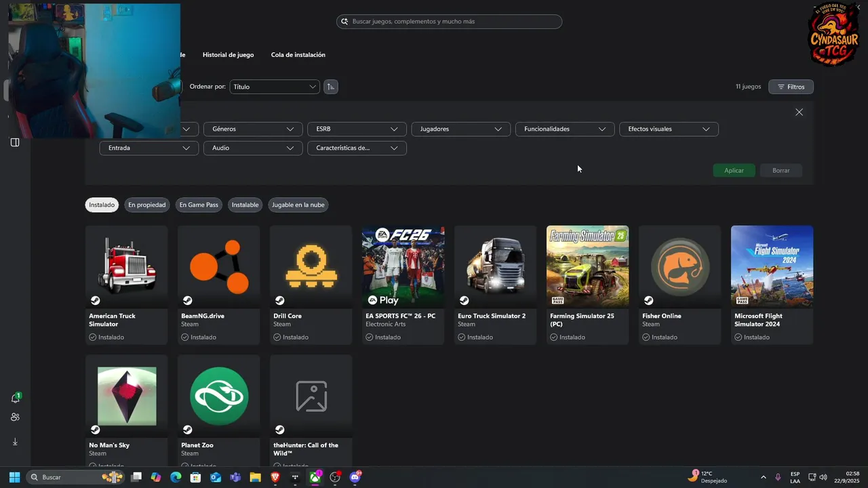868x488 pixels.
Task: Open the EA SPORTS FC 26 cover art
Action: pos(403,266)
